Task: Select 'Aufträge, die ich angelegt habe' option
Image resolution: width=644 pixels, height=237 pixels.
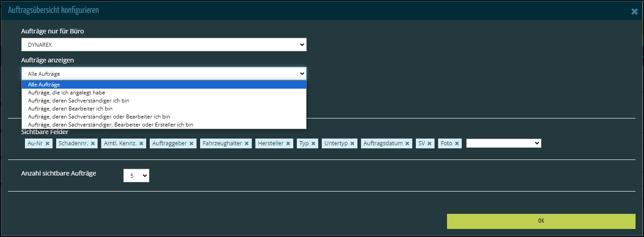Action: 67,93
